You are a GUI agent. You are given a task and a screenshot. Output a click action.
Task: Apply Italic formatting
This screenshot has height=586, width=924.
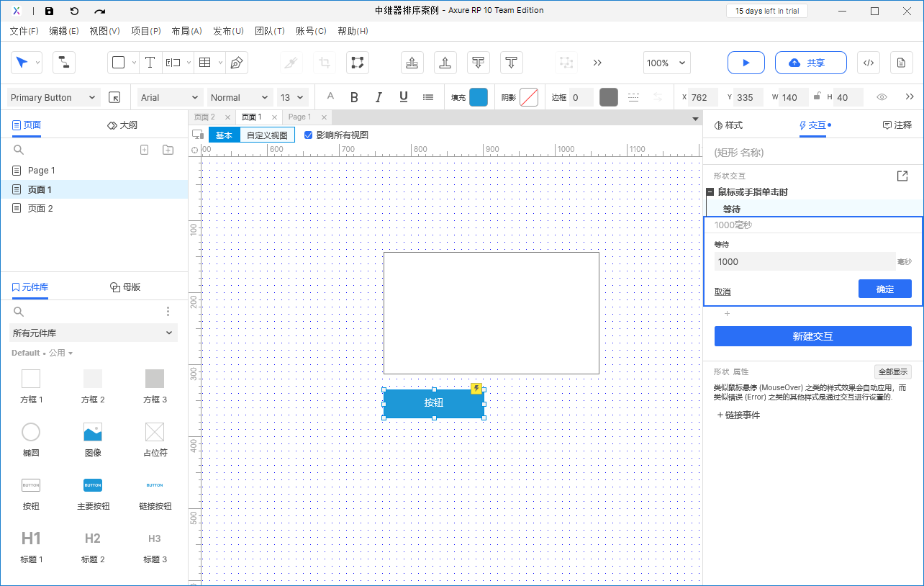tap(379, 97)
